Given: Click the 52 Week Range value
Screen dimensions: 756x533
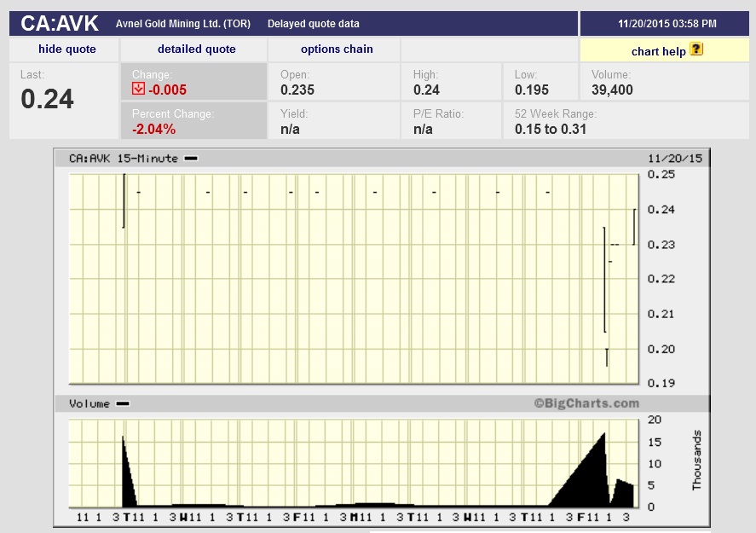Looking at the screenshot, I should 551,130.
